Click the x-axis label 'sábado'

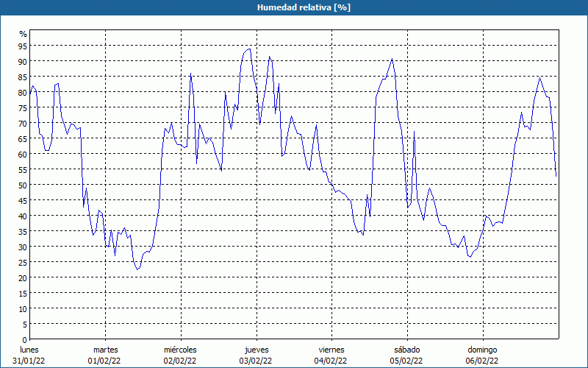click(407, 350)
